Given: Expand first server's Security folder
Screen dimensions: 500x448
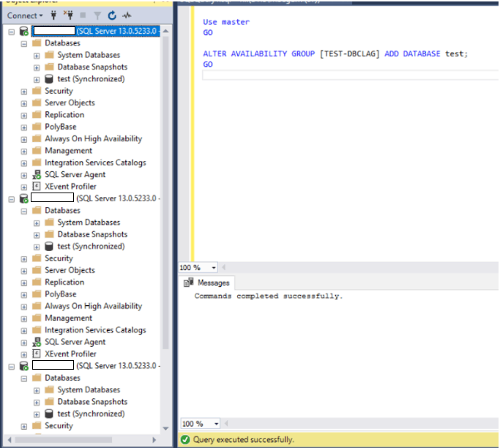Looking at the screenshot, I should click(x=24, y=92).
